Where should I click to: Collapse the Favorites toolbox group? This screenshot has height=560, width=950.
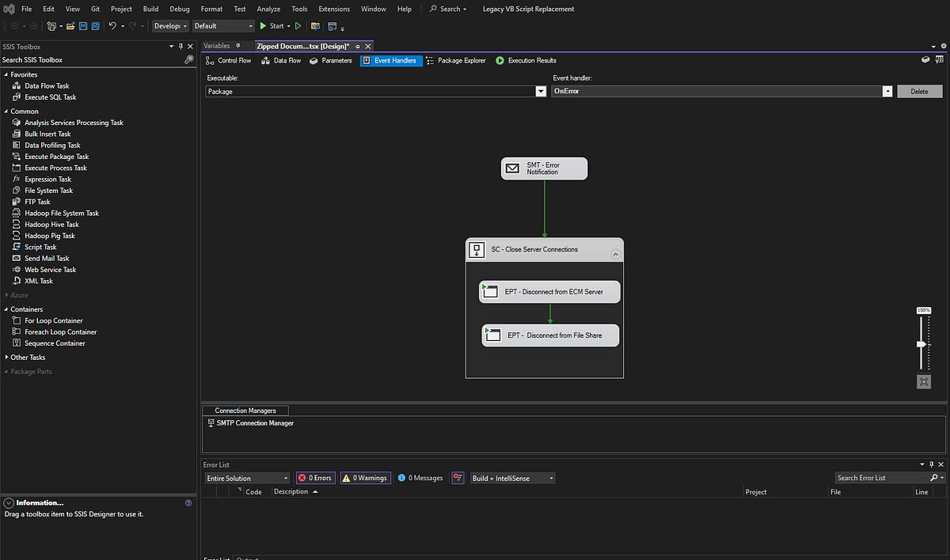click(x=6, y=74)
